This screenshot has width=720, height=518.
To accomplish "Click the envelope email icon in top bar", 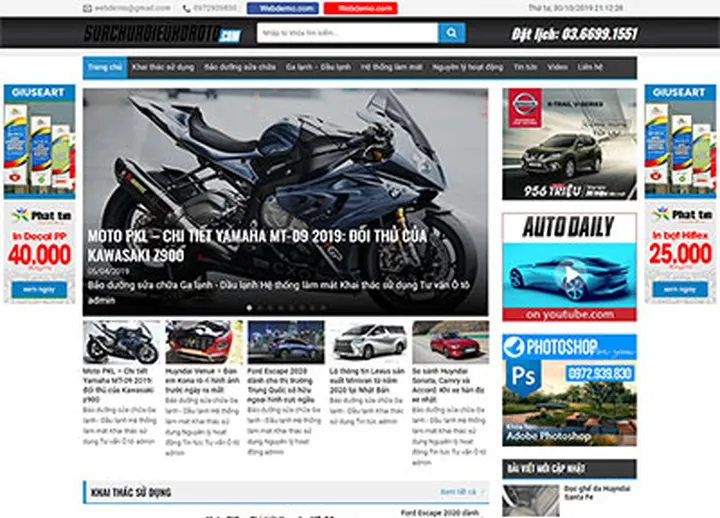I will 87,8.
